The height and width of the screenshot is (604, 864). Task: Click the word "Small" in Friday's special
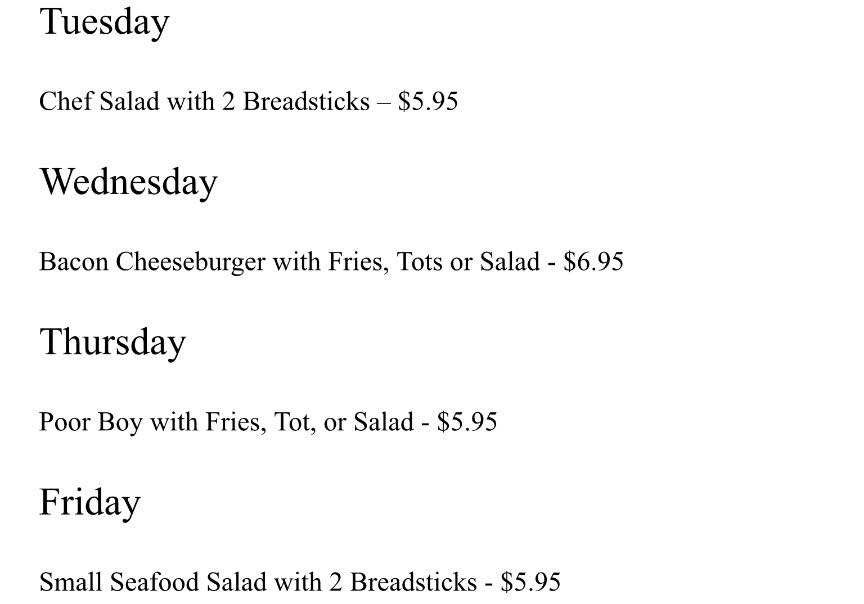[x=71, y=582]
